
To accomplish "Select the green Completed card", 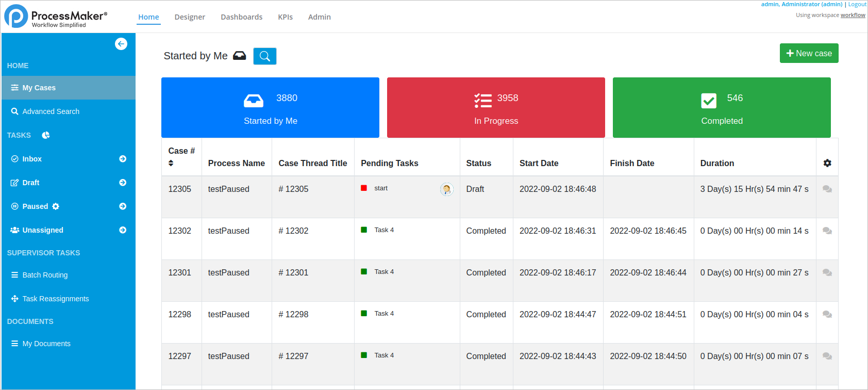I will pos(722,107).
